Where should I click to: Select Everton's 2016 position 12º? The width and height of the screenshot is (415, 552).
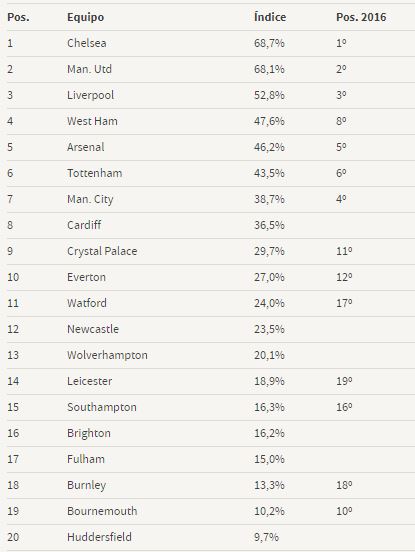pos(344,277)
